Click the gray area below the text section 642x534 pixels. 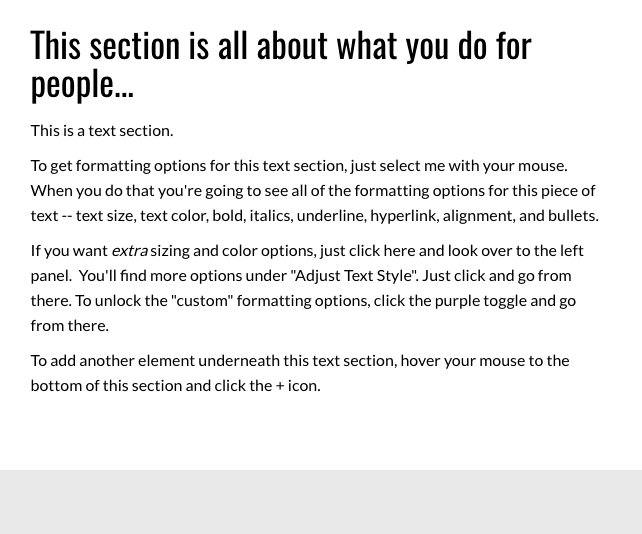click(321, 502)
